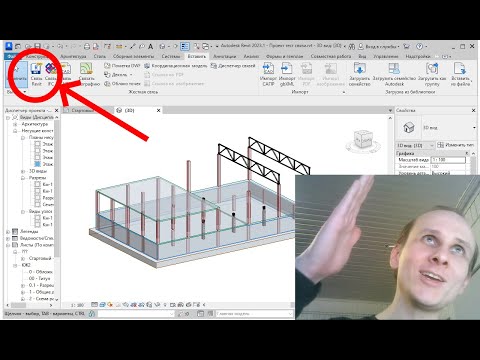Click the shopping cart icon in title bar
This screenshot has height=360, width=480.
(x=406, y=46)
